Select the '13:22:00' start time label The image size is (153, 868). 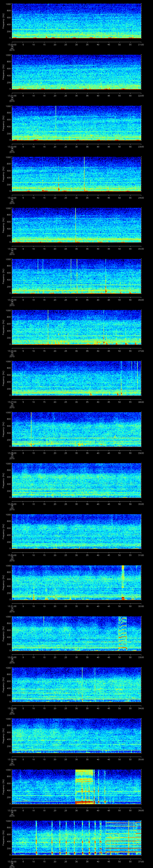(12, 147)
